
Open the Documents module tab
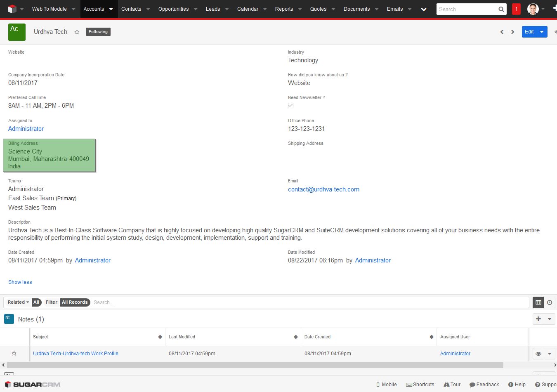[357, 9]
